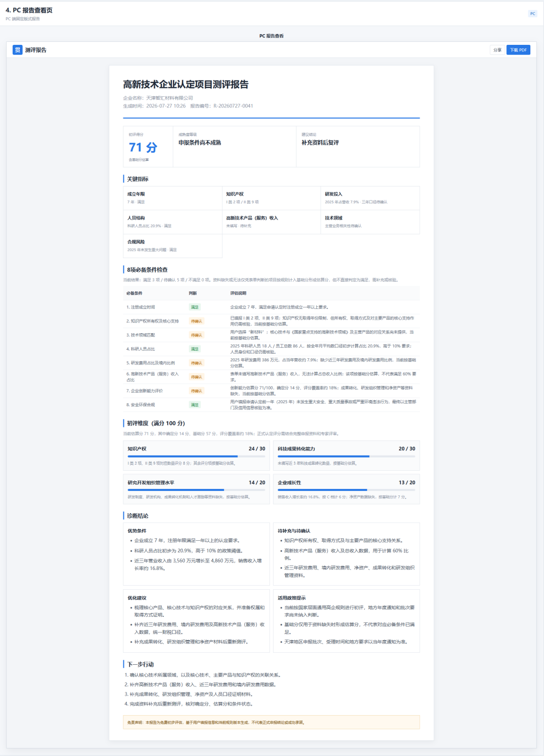Click the blue 贯 logo icon
This screenshot has height=756, width=544.
coord(18,50)
